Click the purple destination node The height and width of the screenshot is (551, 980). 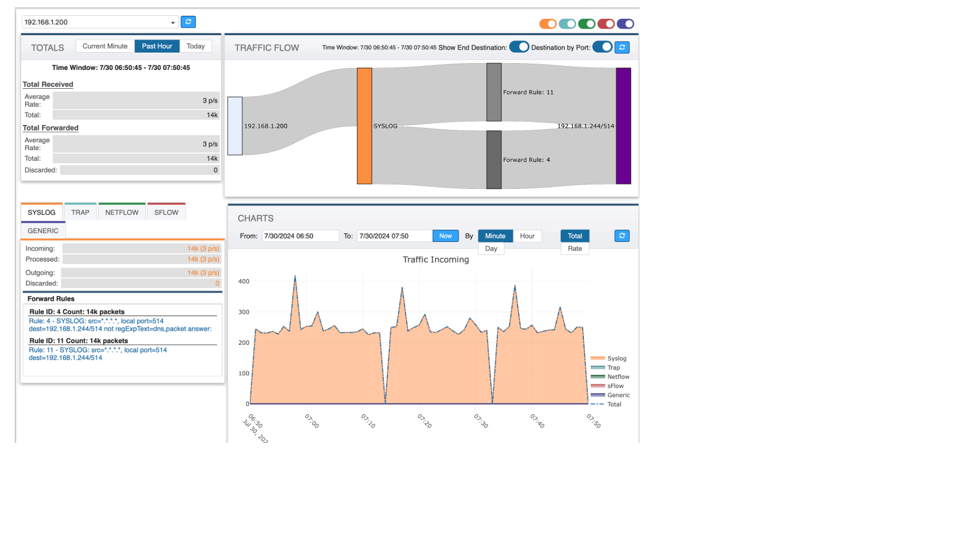point(623,126)
